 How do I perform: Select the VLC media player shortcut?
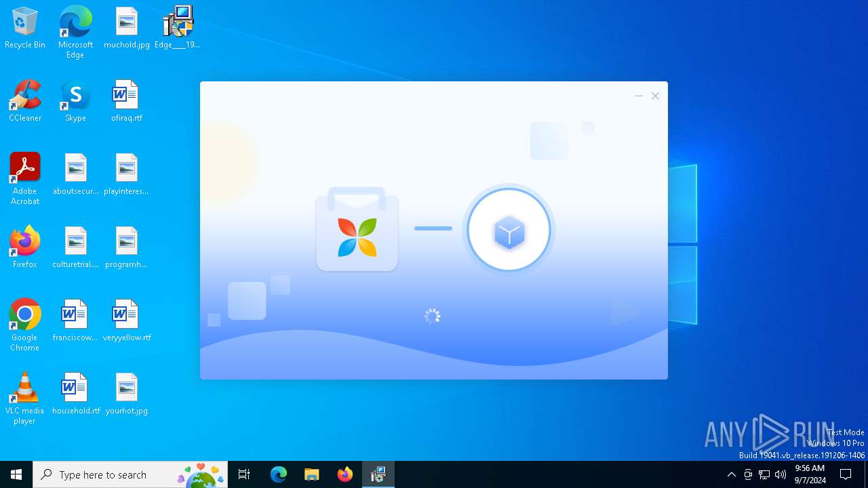click(25, 399)
